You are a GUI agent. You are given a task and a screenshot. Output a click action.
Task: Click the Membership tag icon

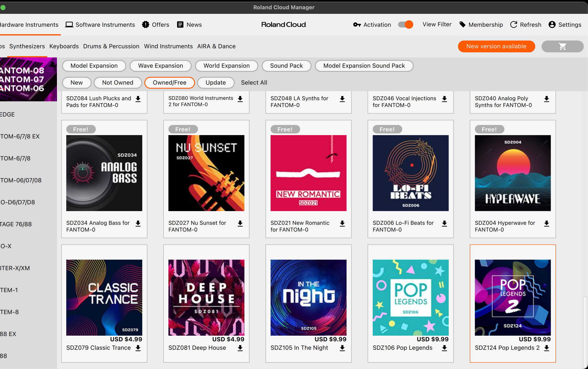point(462,24)
